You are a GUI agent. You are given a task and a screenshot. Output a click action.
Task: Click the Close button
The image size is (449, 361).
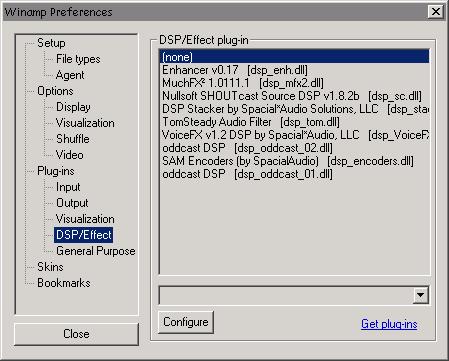(x=76, y=334)
